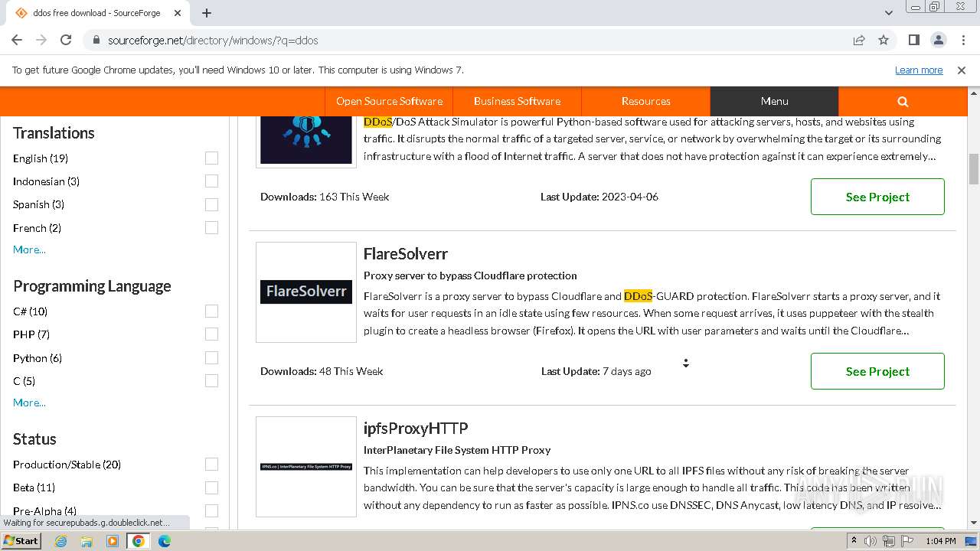Open the Learn more link
Viewport: 980px width, 551px height.
point(919,70)
